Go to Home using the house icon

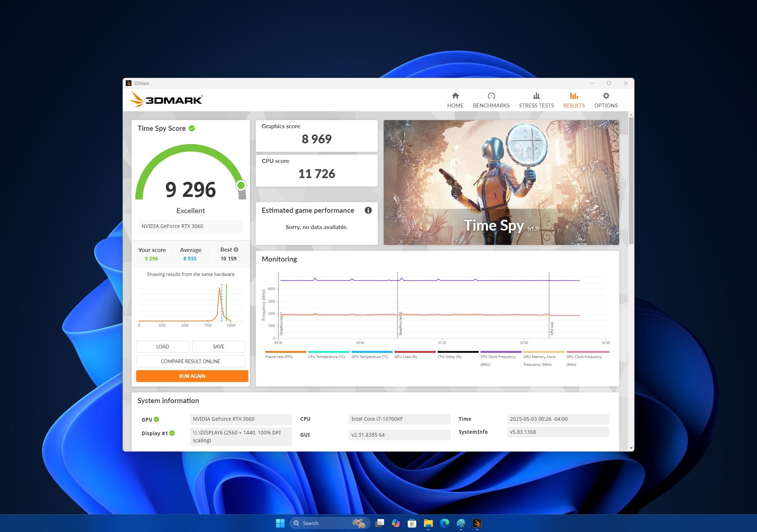pos(455,99)
